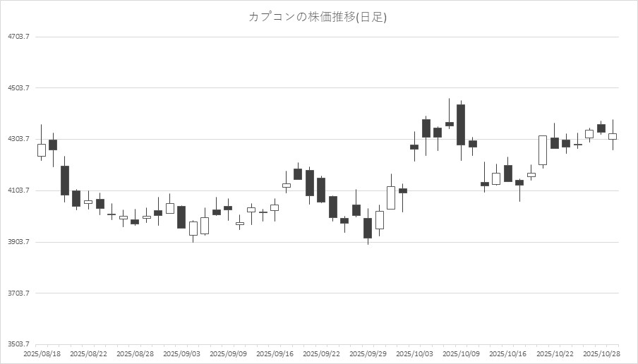Click the 2025/08/18 date label

tap(41, 353)
